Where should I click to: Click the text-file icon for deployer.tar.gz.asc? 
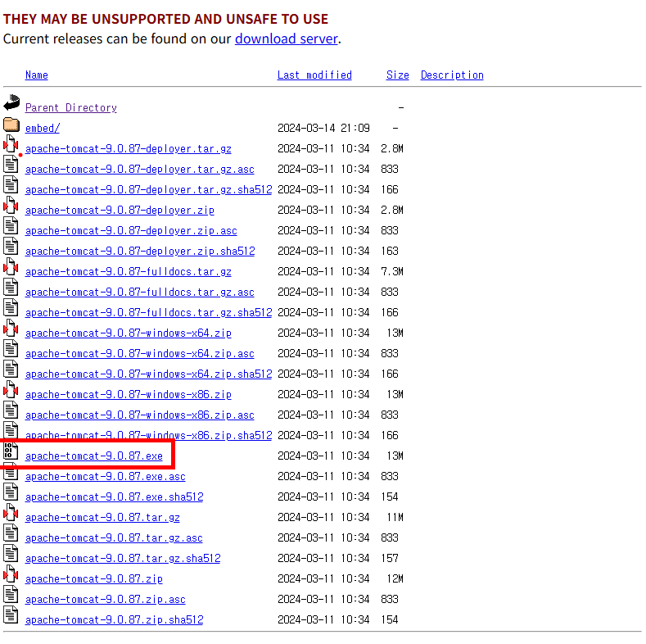coord(11,164)
